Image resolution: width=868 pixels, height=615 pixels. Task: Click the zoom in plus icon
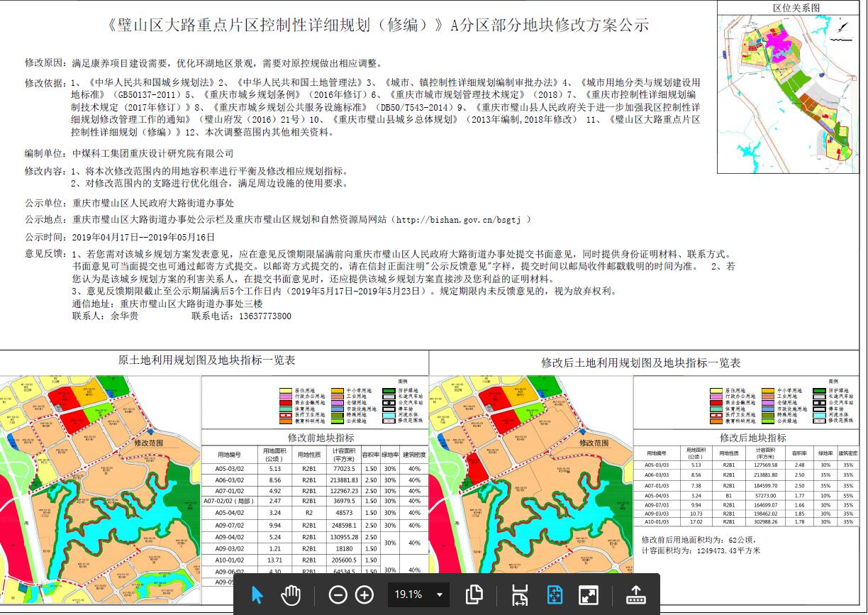click(365, 594)
